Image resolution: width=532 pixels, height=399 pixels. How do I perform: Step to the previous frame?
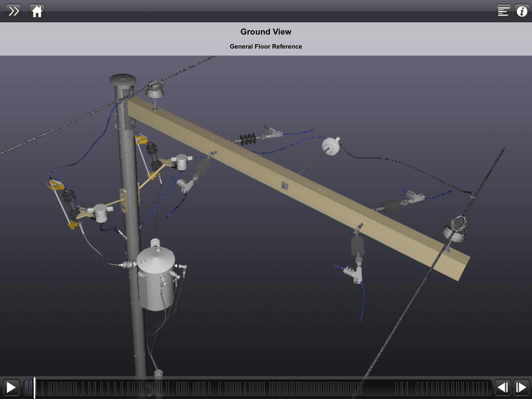503,387
